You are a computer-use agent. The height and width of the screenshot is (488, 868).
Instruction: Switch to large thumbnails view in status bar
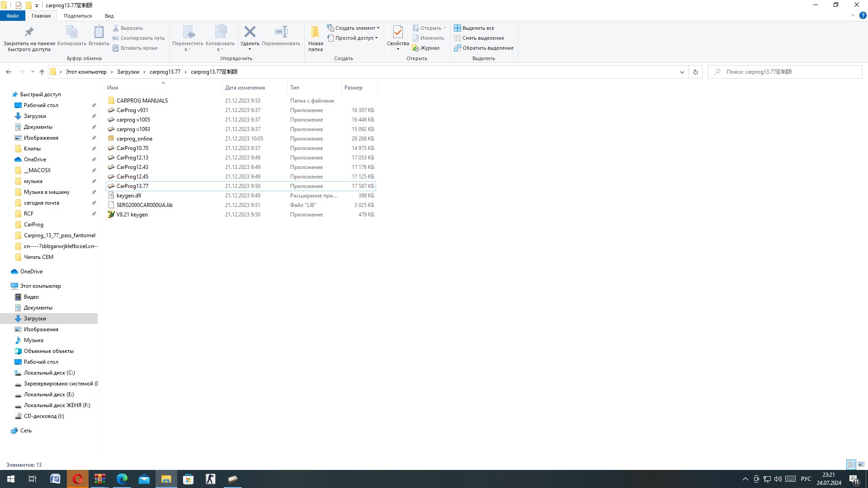[861, 465]
